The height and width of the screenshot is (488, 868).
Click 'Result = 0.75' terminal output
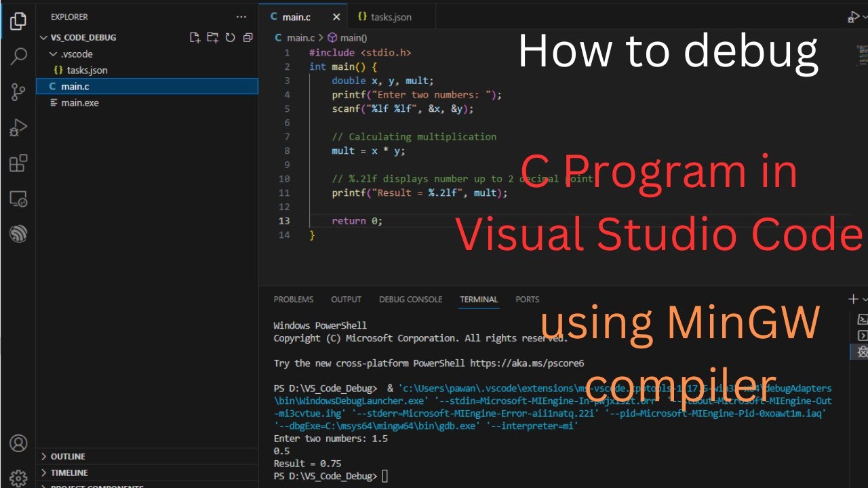tap(307, 464)
